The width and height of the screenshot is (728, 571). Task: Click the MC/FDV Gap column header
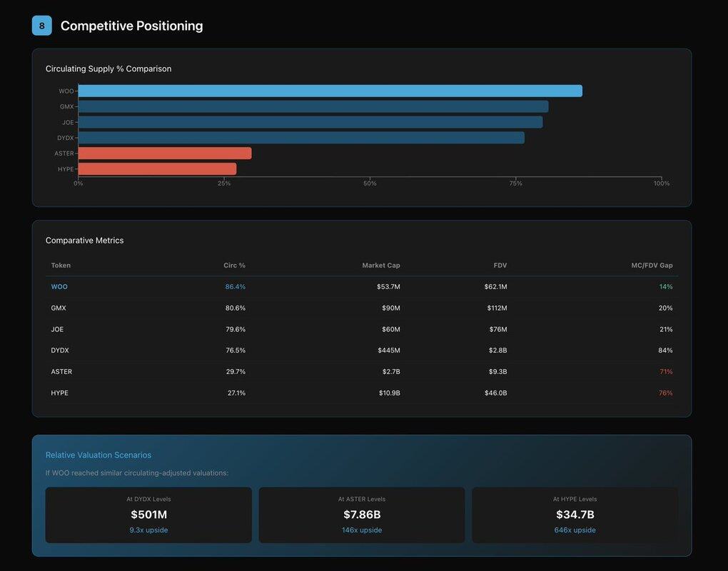click(652, 266)
